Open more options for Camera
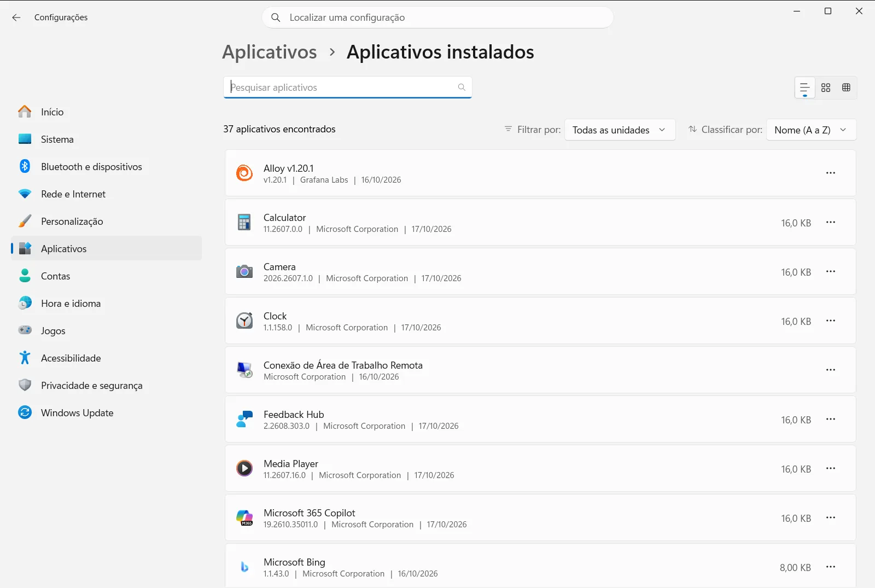This screenshot has width=875, height=588. pyautogui.click(x=831, y=271)
